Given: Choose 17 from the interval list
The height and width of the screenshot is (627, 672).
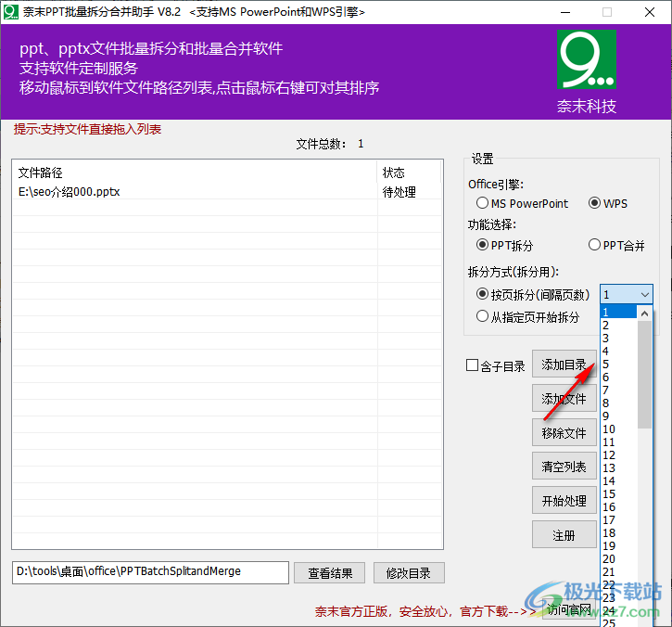Looking at the screenshot, I should (x=618, y=519).
